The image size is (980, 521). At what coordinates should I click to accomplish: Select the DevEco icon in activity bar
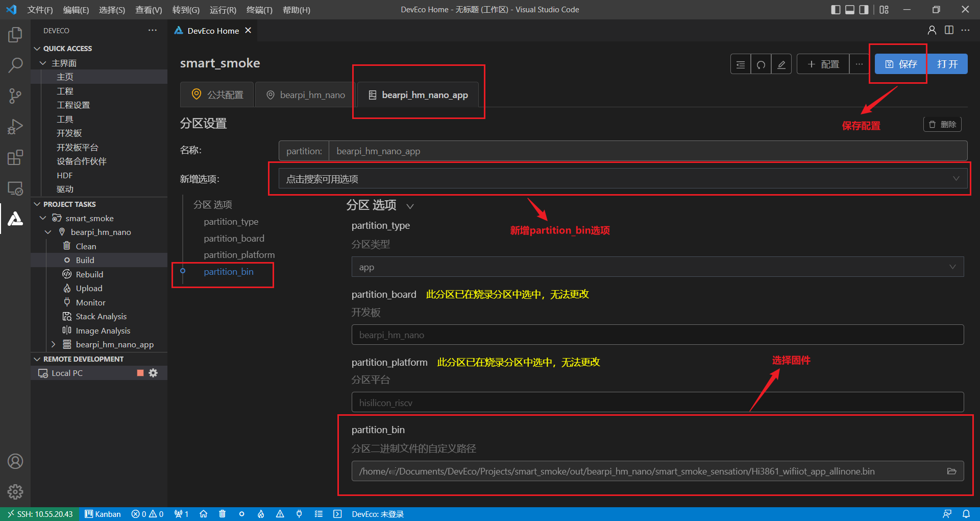tap(15, 219)
